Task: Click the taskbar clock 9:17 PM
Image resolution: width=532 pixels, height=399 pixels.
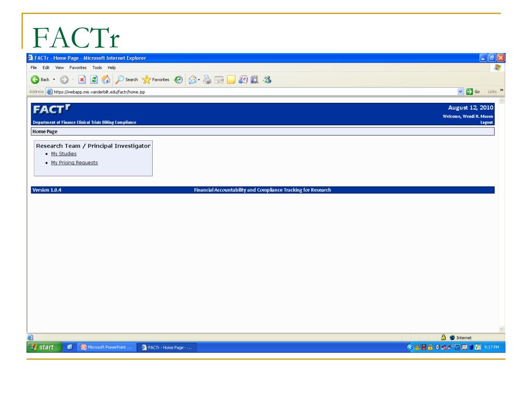Action: [x=491, y=347]
